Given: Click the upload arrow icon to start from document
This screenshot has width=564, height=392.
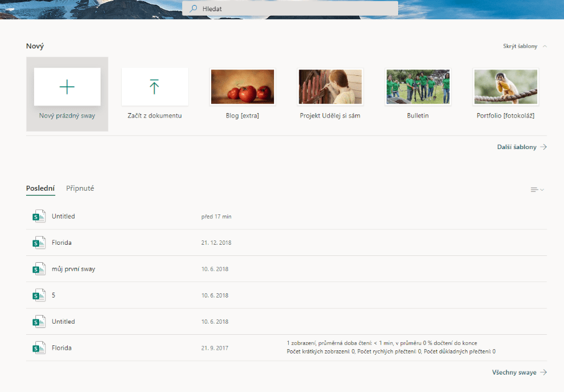Looking at the screenshot, I should point(155,87).
